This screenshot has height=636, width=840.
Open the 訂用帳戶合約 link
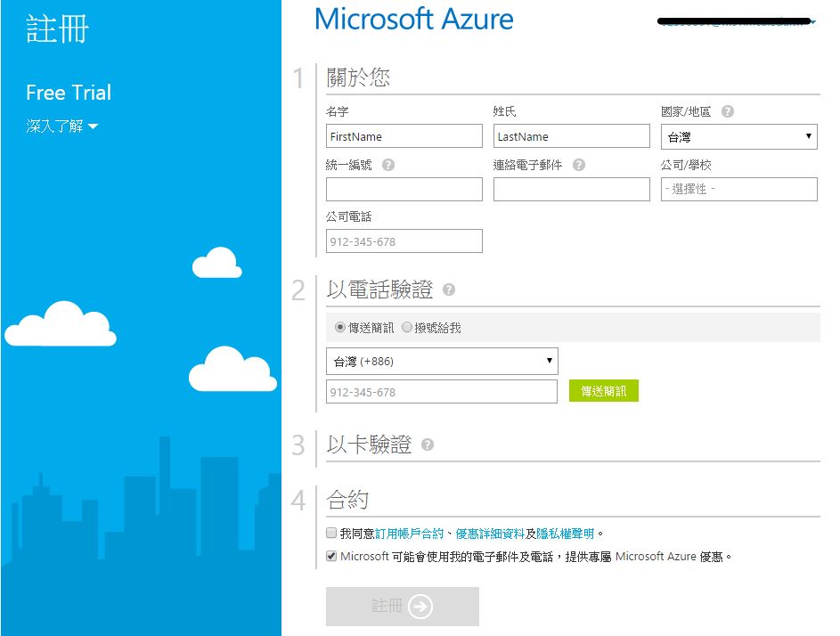click(x=409, y=534)
